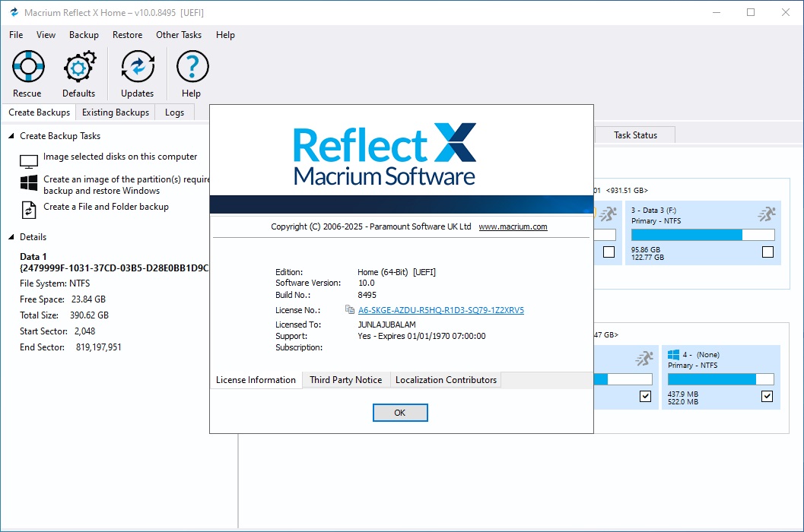Click the 'Free Space: 23.84 GB' line
The width and height of the screenshot is (804, 532).
coord(62,299)
